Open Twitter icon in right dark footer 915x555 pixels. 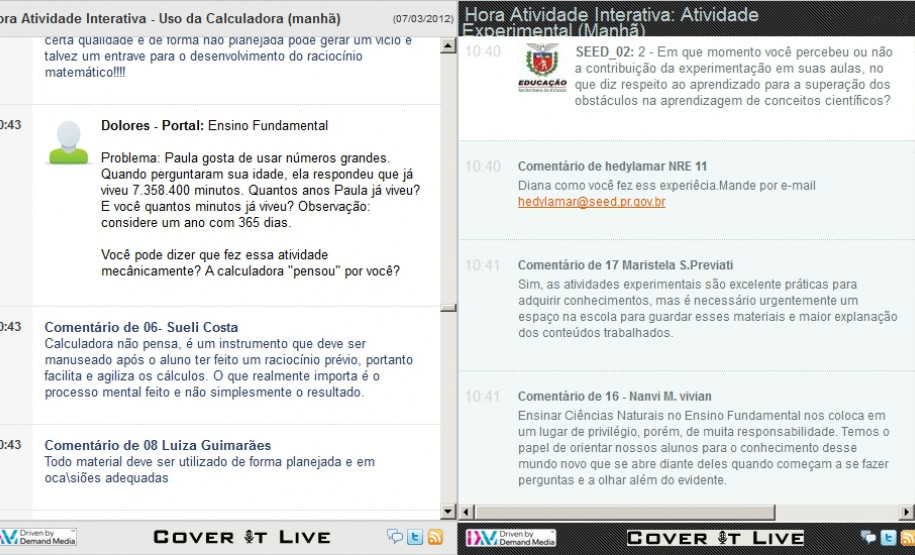pyautogui.click(x=889, y=537)
